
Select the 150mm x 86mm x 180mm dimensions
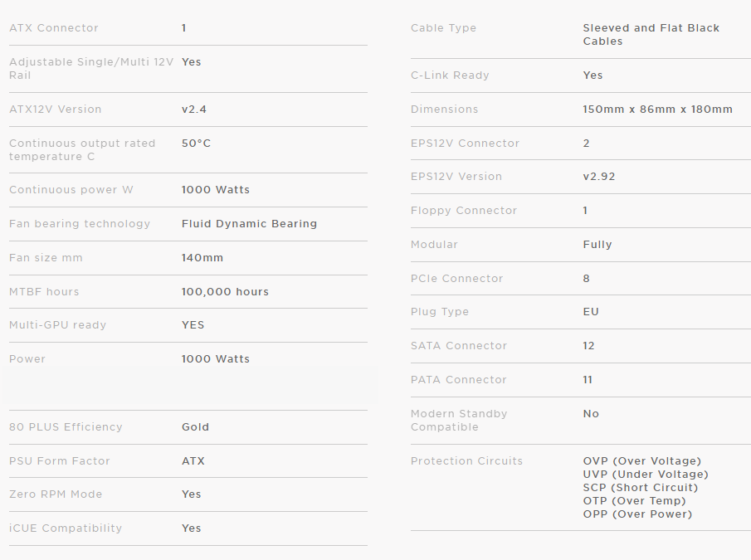[x=657, y=110]
